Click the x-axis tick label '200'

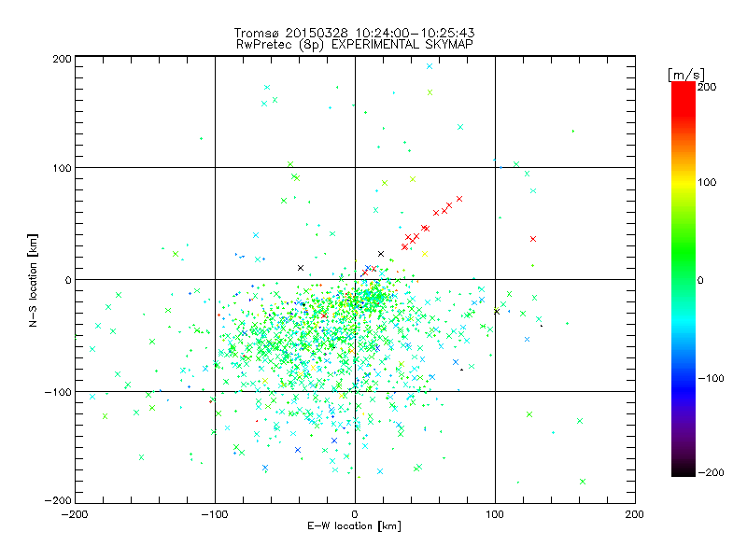(635, 514)
